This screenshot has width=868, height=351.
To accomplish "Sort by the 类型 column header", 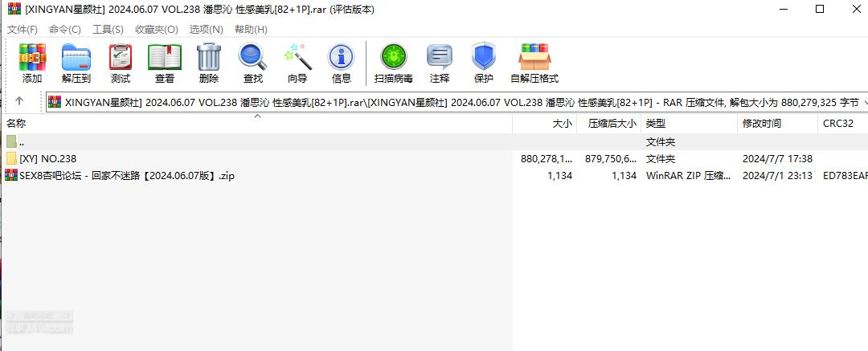I will pyautogui.click(x=690, y=124).
